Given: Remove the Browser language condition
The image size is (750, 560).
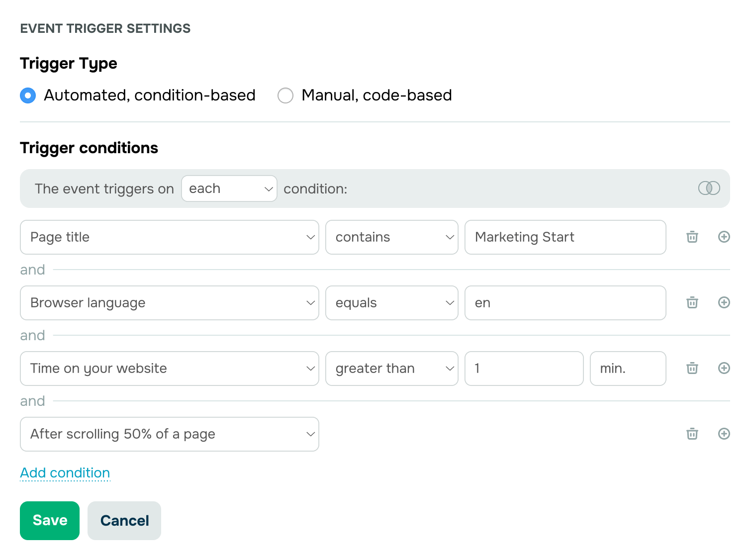Looking at the screenshot, I should pos(692,303).
